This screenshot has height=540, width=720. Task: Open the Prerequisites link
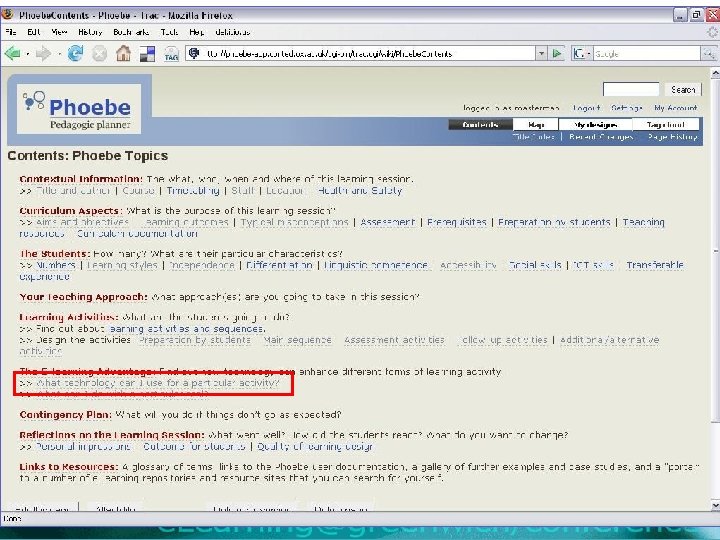(x=456, y=222)
